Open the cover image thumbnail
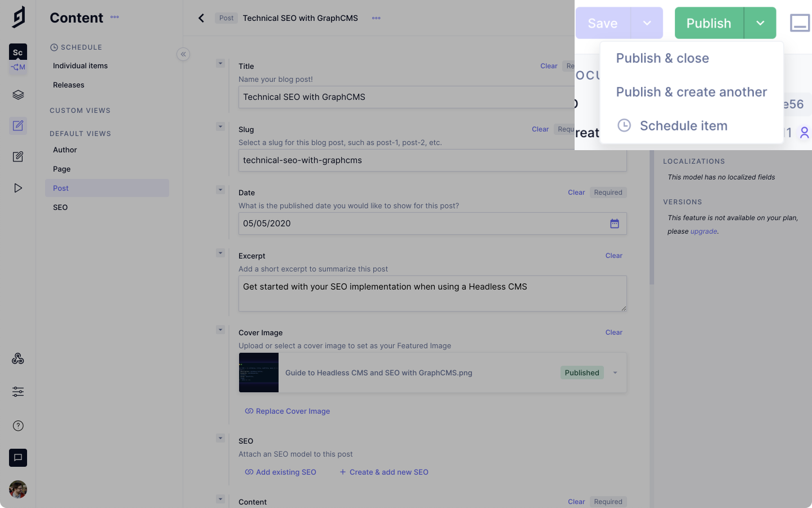This screenshot has width=812, height=508. tap(259, 373)
